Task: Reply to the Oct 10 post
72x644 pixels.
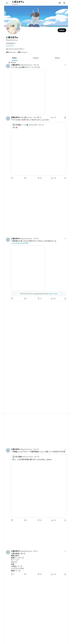Action: pos(12,298)
